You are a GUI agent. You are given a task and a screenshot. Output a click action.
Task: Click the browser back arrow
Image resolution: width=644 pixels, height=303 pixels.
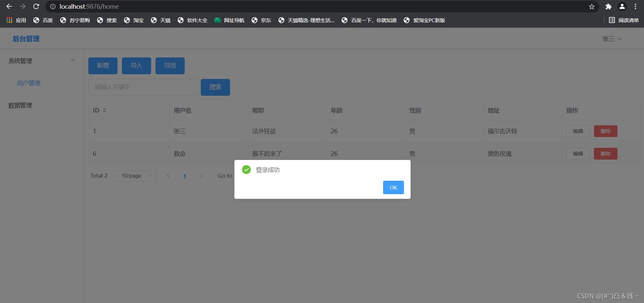[9, 6]
